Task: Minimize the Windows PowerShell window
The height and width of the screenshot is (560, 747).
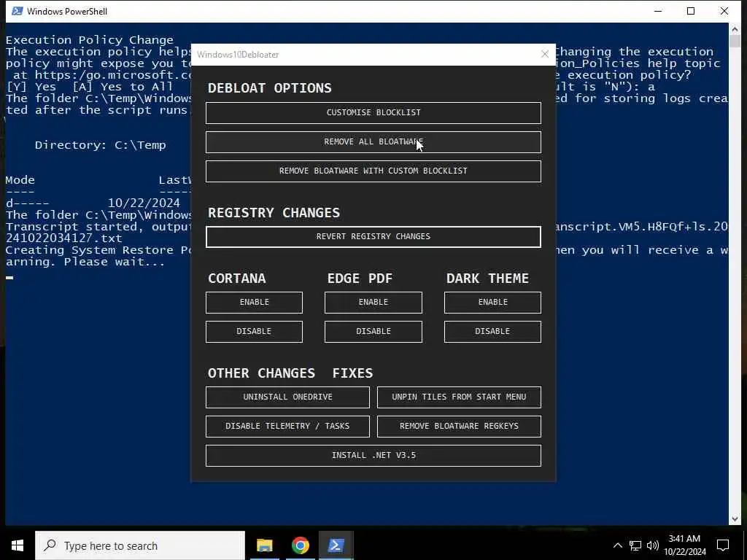Action: (658, 11)
